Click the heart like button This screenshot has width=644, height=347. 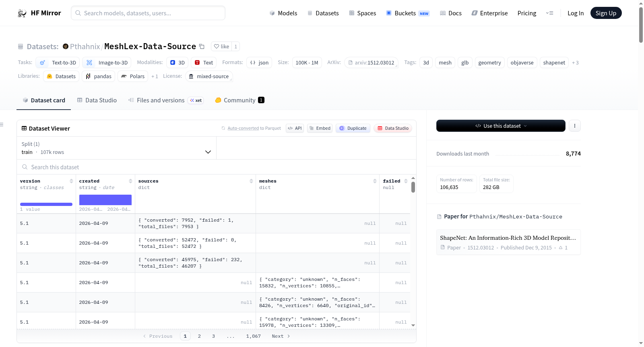[x=221, y=46]
